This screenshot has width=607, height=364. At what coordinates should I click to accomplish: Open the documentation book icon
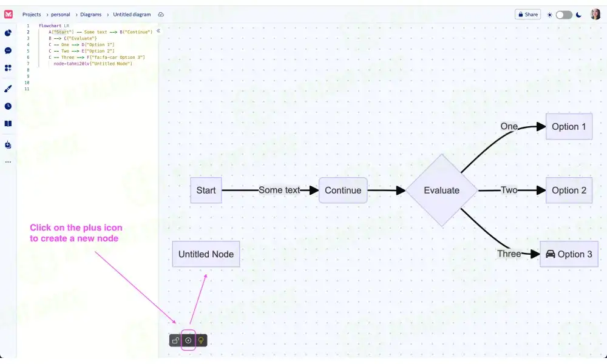(x=7, y=123)
